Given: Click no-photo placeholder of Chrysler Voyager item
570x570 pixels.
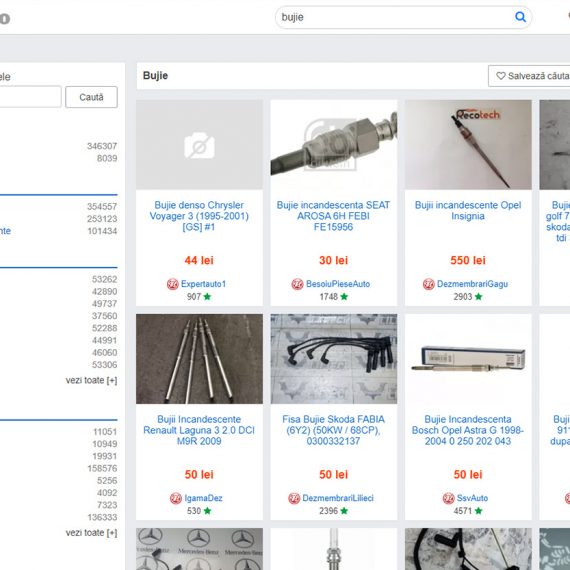Looking at the screenshot, I should (199, 145).
